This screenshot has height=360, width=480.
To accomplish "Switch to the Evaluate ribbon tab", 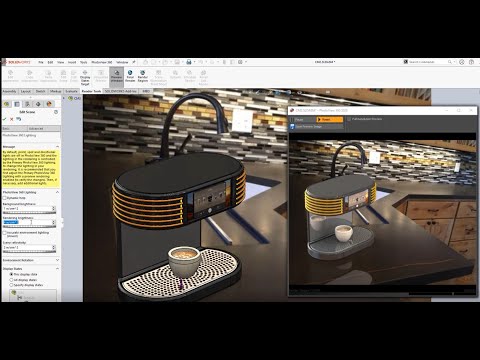I will (x=71, y=91).
